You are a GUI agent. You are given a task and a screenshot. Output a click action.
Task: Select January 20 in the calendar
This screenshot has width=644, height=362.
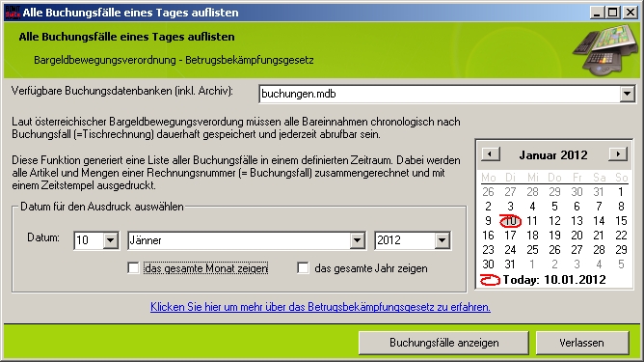click(x=577, y=236)
